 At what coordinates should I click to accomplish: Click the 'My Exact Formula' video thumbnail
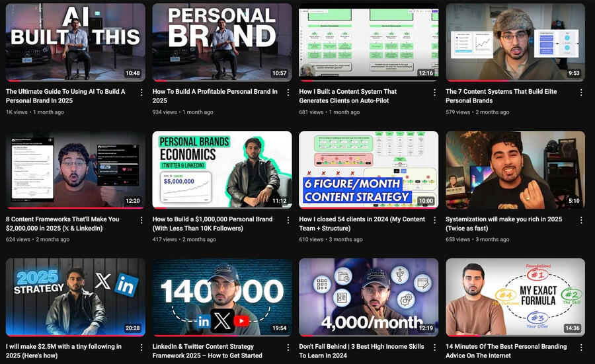click(x=515, y=297)
